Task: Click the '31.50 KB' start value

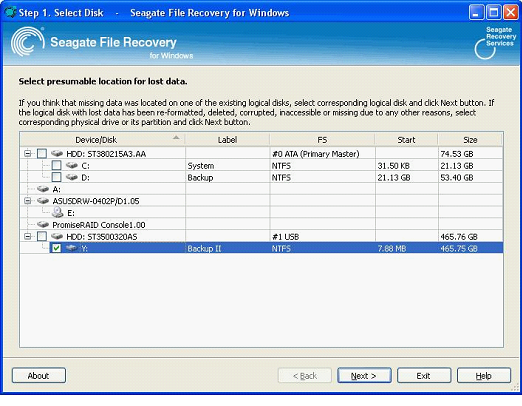Action: pyautogui.click(x=393, y=166)
